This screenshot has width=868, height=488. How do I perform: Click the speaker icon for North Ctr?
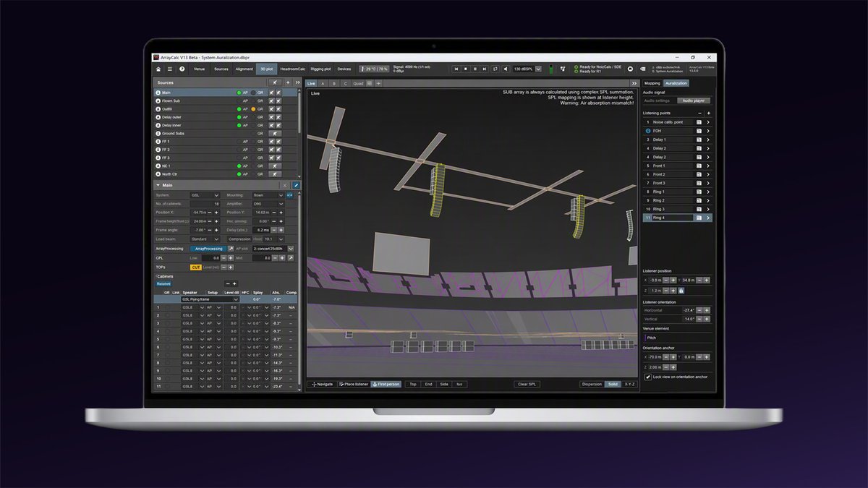pos(276,174)
